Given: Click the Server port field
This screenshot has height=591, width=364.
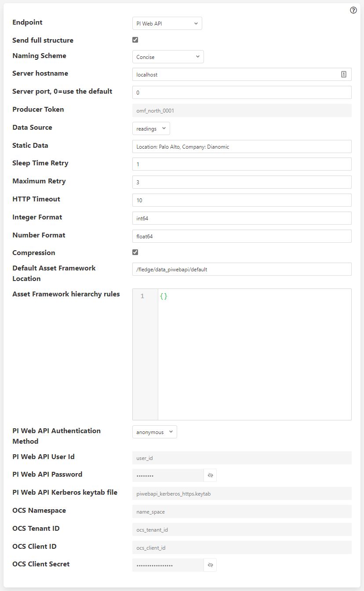Looking at the screenshot, I should (x=242, y=92).
